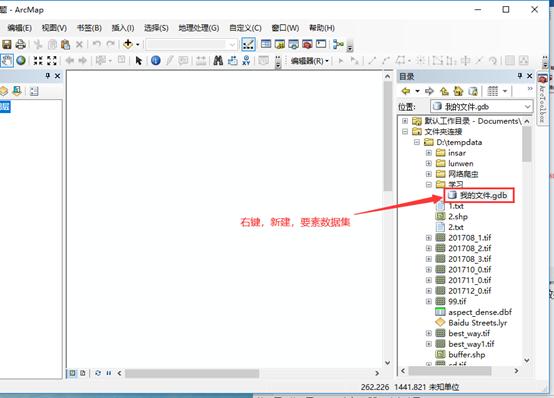Viewport: 554px width, 398px height.
Task: Click the Catalog Go To Home icon
Action: [458, 91]
